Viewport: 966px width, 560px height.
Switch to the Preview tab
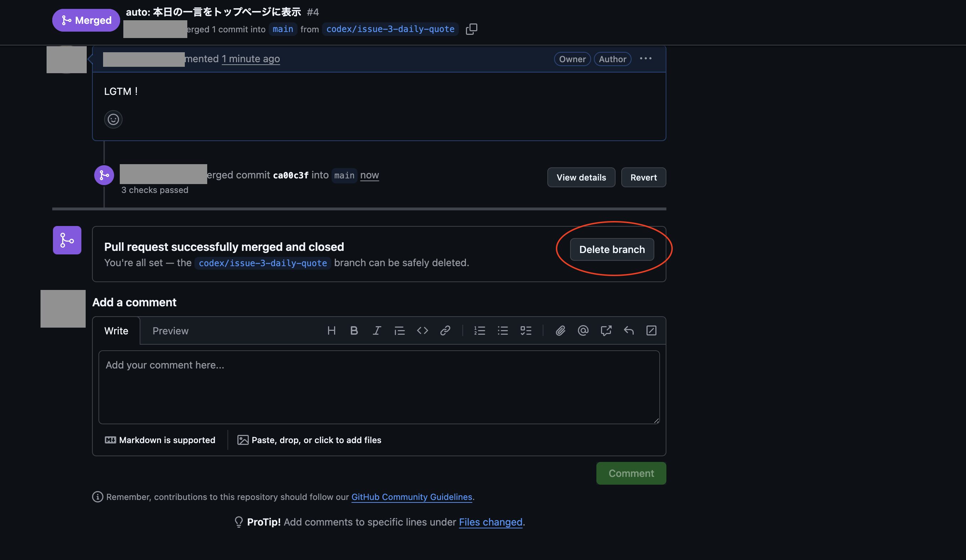pos(170,331)
